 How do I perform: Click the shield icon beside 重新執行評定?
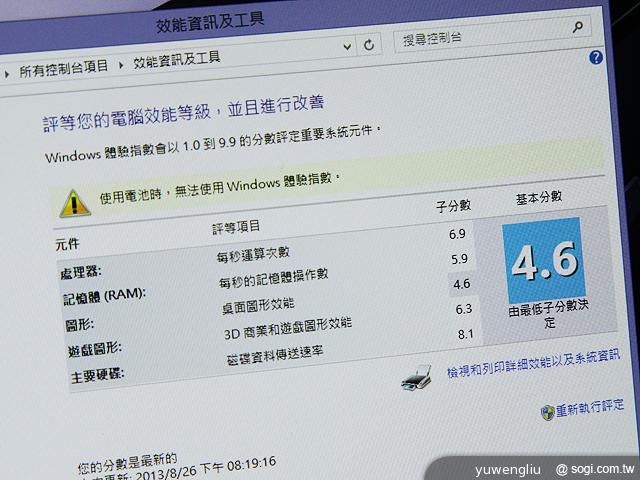(547, 413)
